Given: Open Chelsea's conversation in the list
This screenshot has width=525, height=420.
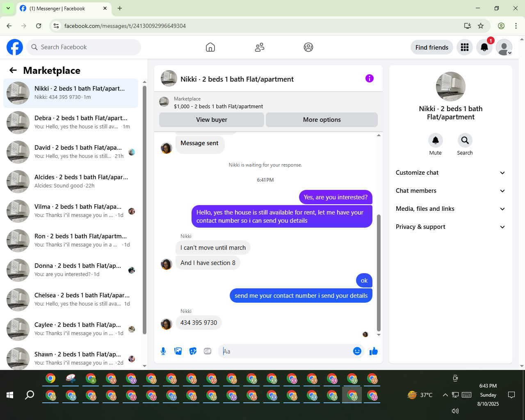Looking at the screenshot, I should [71, 300].
